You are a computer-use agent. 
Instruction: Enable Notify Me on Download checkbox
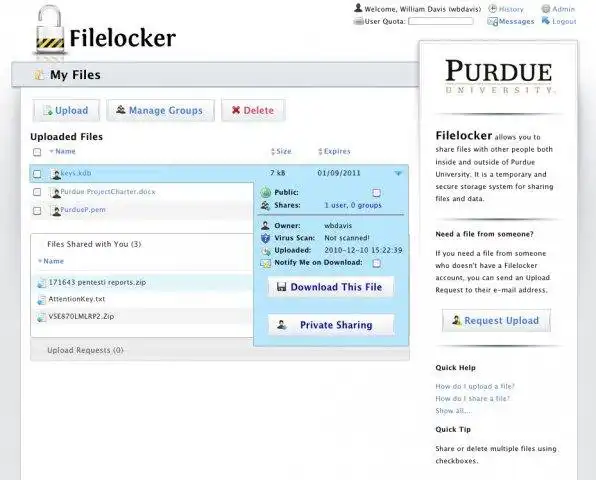coord(376,263)
